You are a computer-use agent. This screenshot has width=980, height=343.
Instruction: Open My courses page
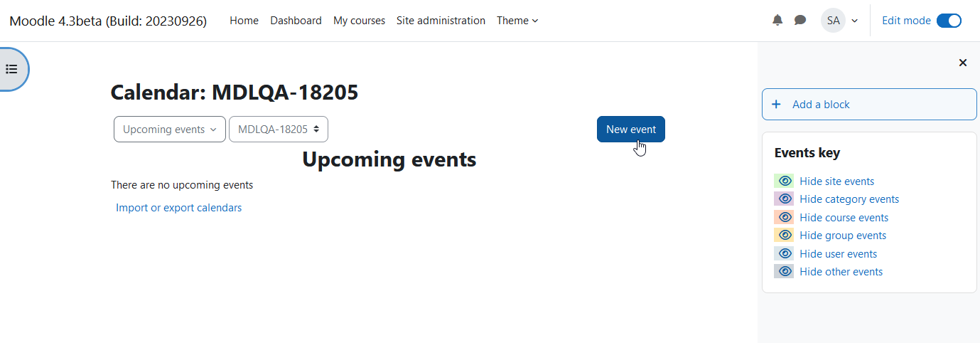[359, 21]
